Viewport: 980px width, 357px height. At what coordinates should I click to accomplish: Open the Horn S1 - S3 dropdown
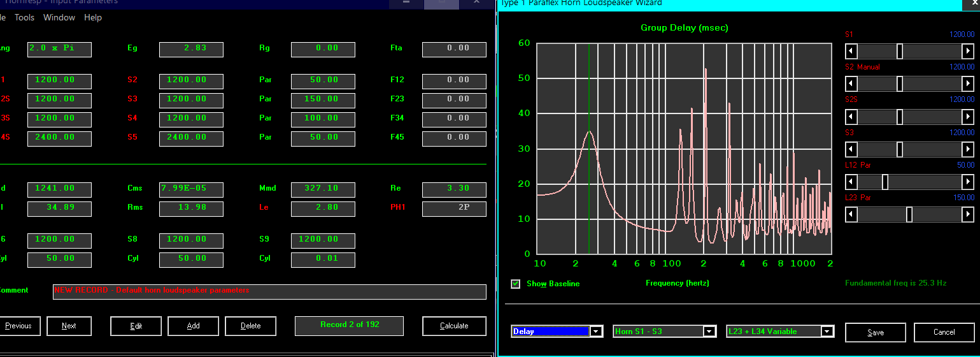click(709, 331)
